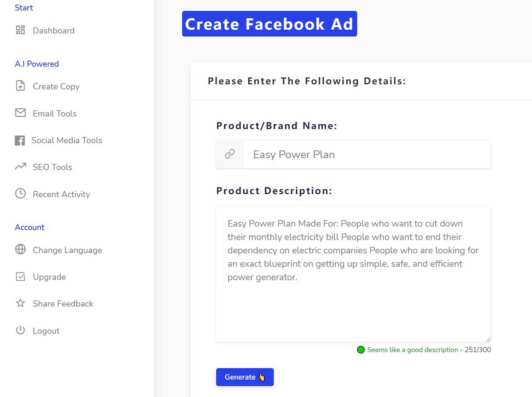
Task: Click the Email Tools envelope icon
Action: pyautogui.click(x=20, y=113)
